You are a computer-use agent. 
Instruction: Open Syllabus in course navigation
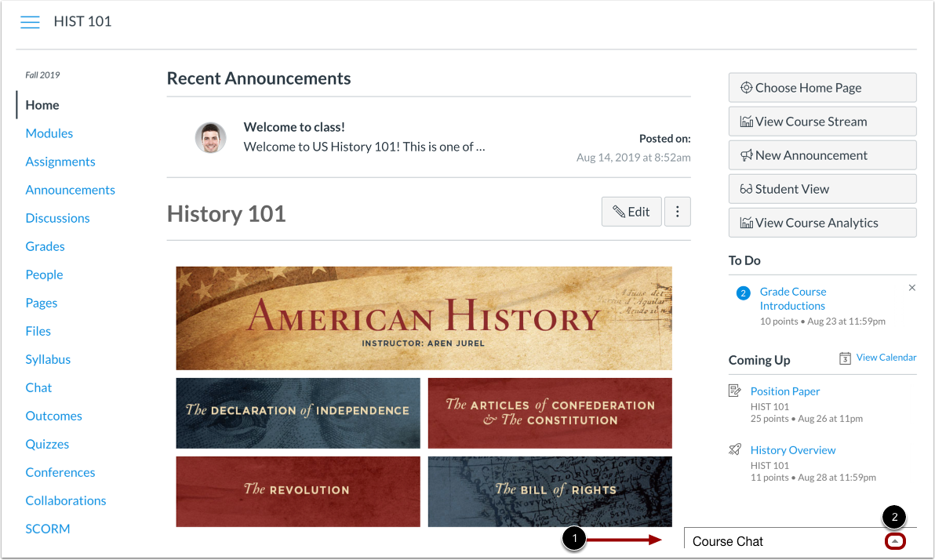click(x=48, y=359)
